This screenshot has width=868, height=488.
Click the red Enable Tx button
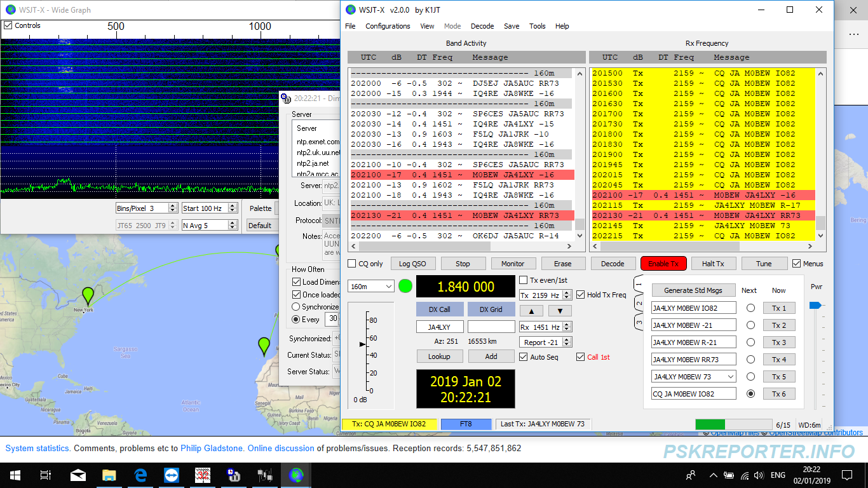coord(663,264)
